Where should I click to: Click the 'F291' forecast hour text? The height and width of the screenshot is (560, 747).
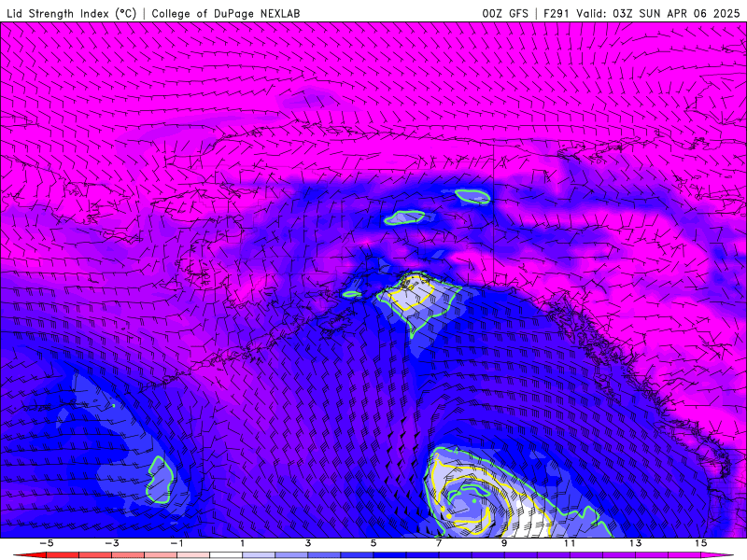[x=556, y=13]
